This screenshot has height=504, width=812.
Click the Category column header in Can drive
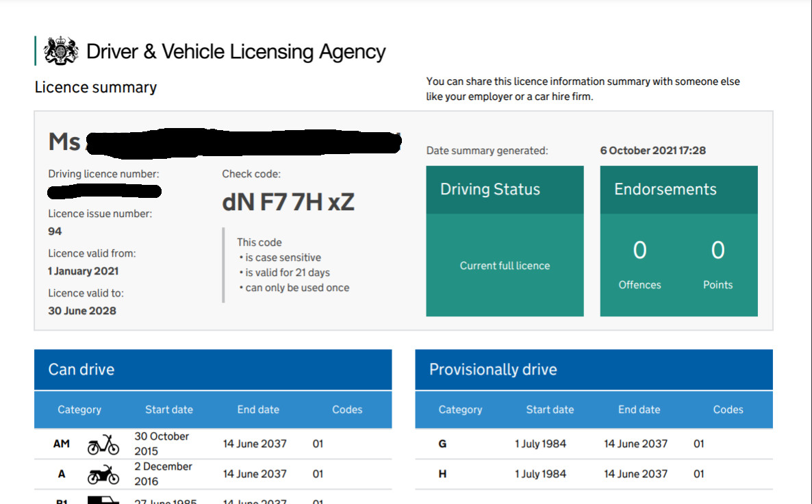79,409
